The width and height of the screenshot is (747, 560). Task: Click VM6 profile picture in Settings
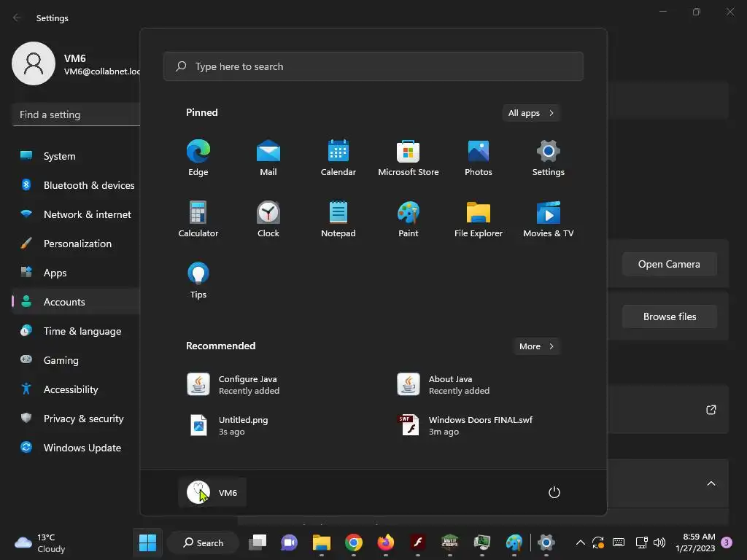(34, 63)
